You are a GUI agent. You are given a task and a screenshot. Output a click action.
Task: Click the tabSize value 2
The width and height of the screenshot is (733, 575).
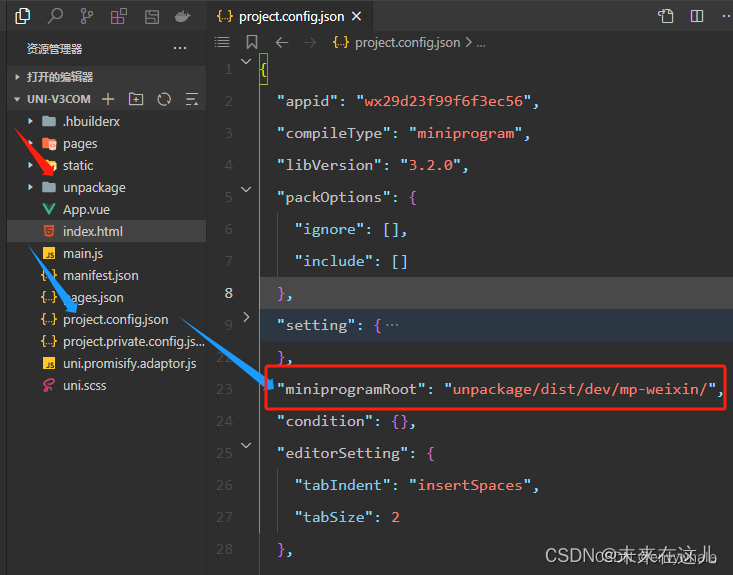click(x=395, y=517)
